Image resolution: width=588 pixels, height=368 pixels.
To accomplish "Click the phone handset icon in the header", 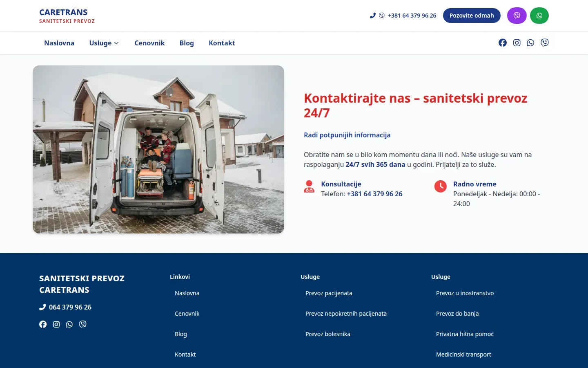I will pyautogui.click(x=372, y=16).
